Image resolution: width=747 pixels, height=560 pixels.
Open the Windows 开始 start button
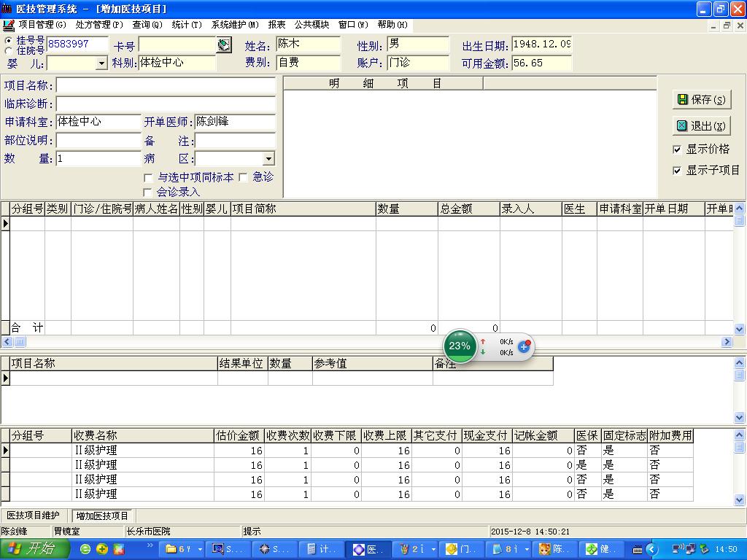(34, 549)
